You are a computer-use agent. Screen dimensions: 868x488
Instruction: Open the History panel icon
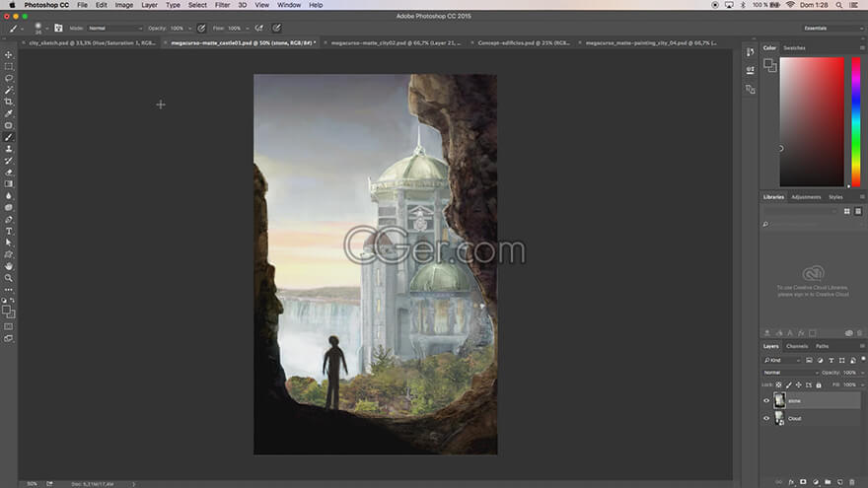click(x=750, y=52)
